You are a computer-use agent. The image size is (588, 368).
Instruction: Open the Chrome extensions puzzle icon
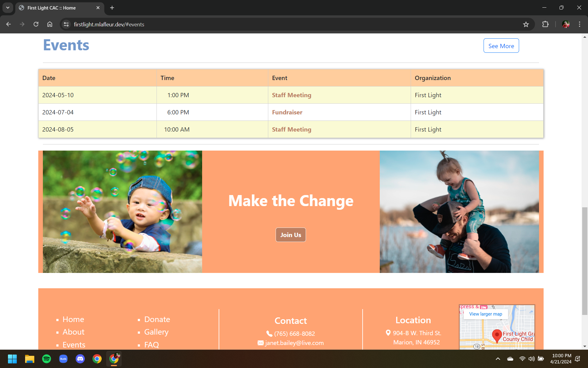point(545,24)
